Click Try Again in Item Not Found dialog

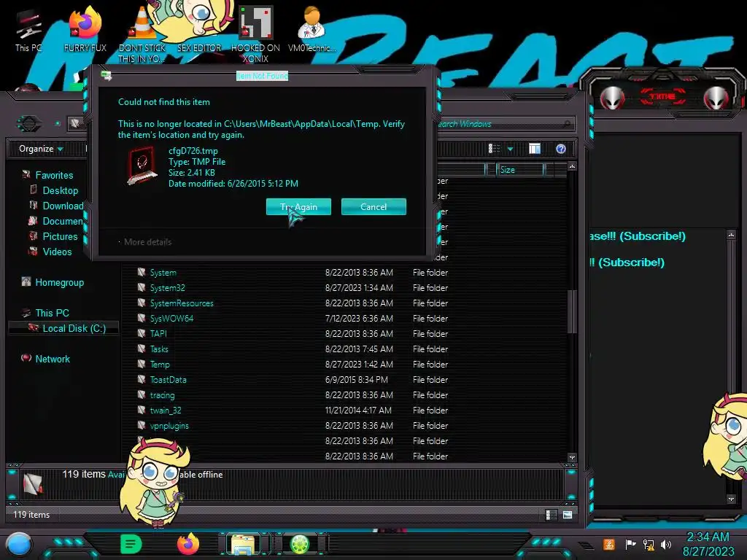click(x=298, y=206)
